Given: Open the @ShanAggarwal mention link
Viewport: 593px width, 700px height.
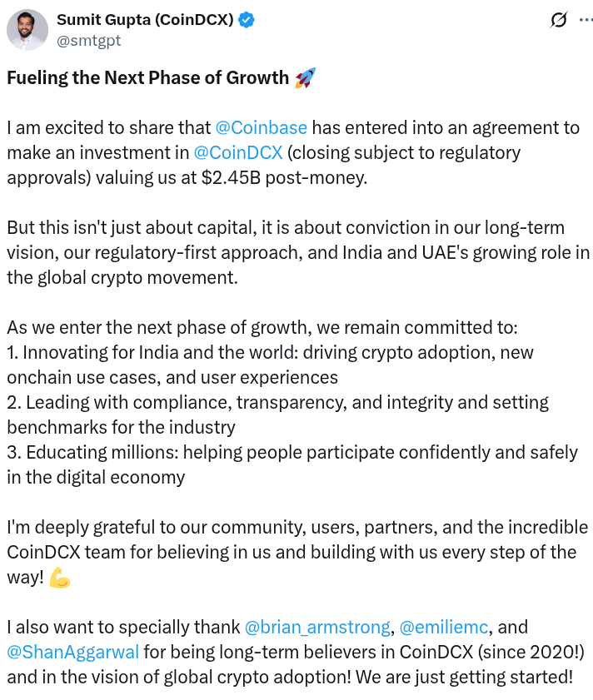Looking at the screenshot, I should tap(73, 652).
